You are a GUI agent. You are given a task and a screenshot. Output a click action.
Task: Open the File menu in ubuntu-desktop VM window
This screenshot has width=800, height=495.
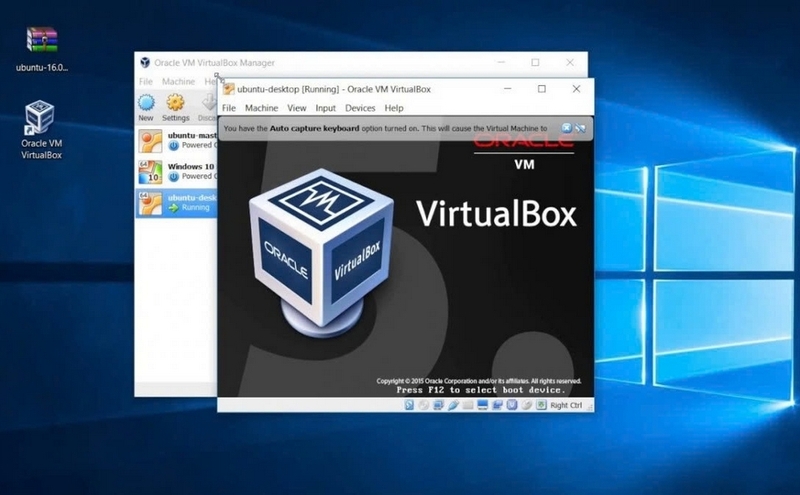pos(229,108)
